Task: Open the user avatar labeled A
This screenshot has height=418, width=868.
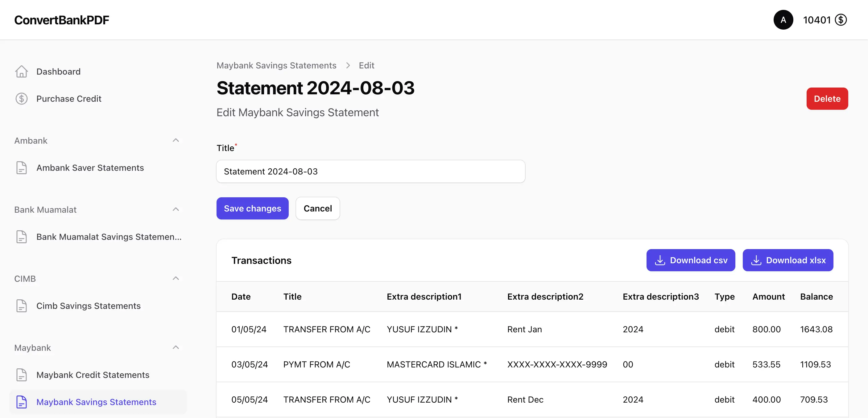Action: coord(783,20)
